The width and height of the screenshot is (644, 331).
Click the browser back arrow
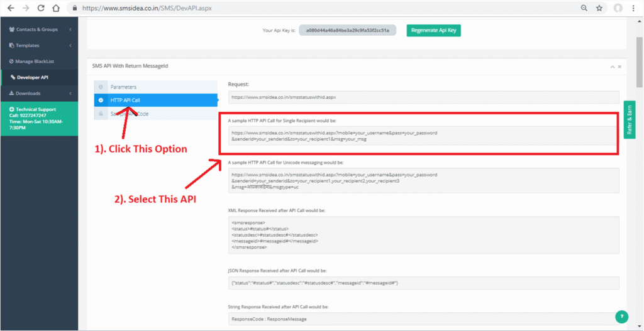point(10,8)
